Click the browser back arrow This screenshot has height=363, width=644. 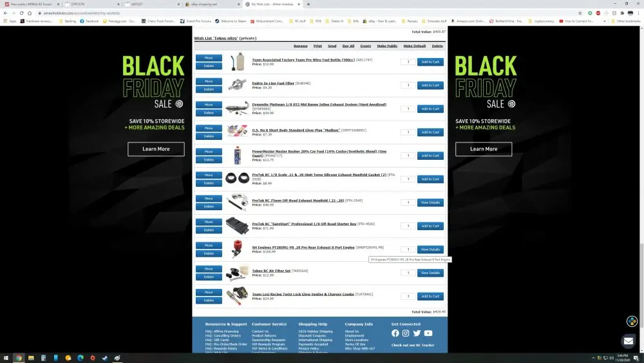5,13
